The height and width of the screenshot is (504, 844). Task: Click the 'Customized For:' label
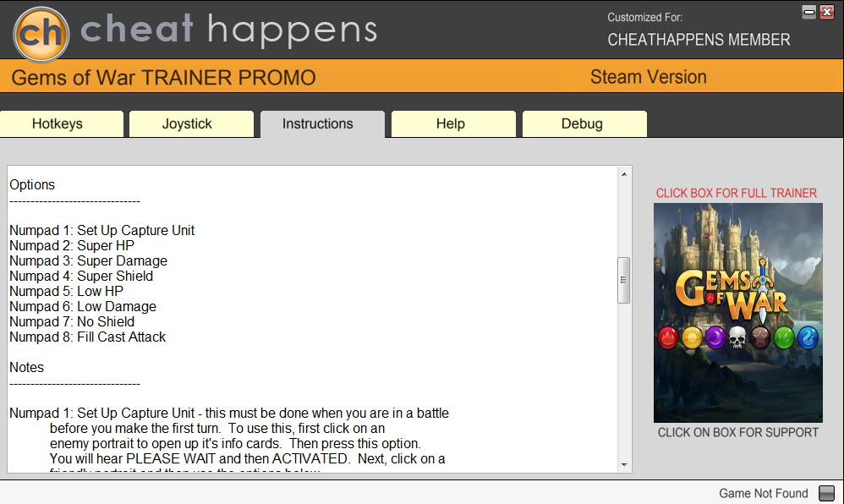pos(645,17)
